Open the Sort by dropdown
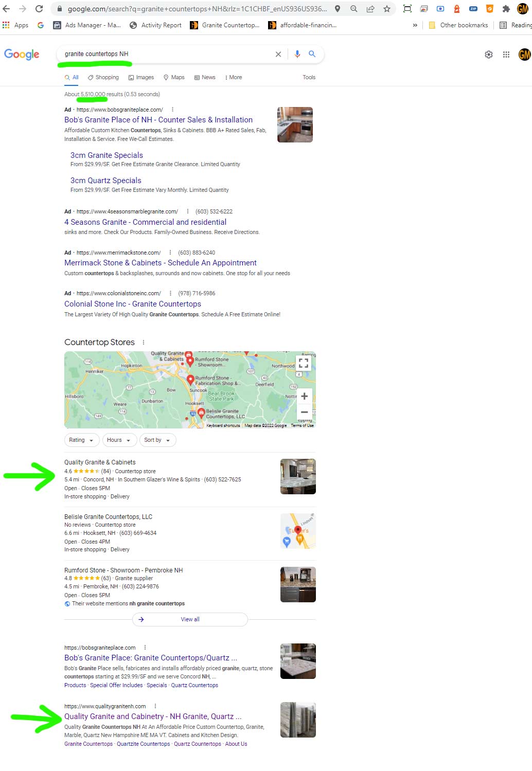This screenshot has width=532, height=771. coord(157,440)
